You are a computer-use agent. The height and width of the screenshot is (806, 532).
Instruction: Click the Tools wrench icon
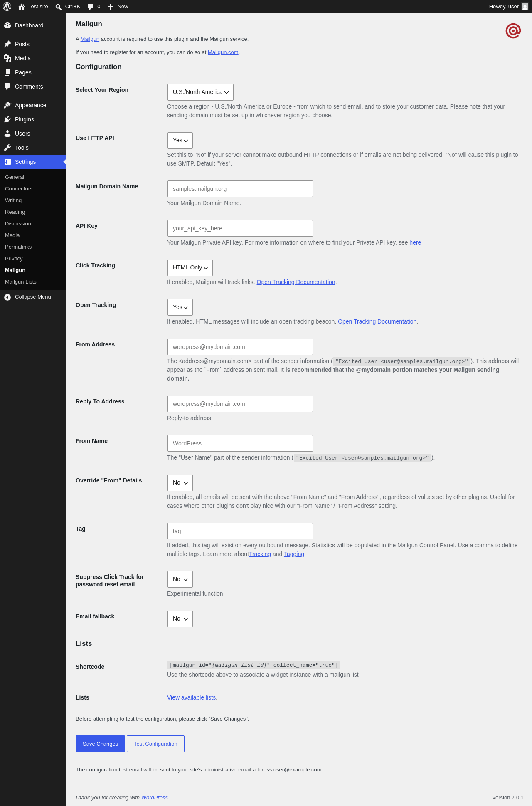tap(7, 148)
